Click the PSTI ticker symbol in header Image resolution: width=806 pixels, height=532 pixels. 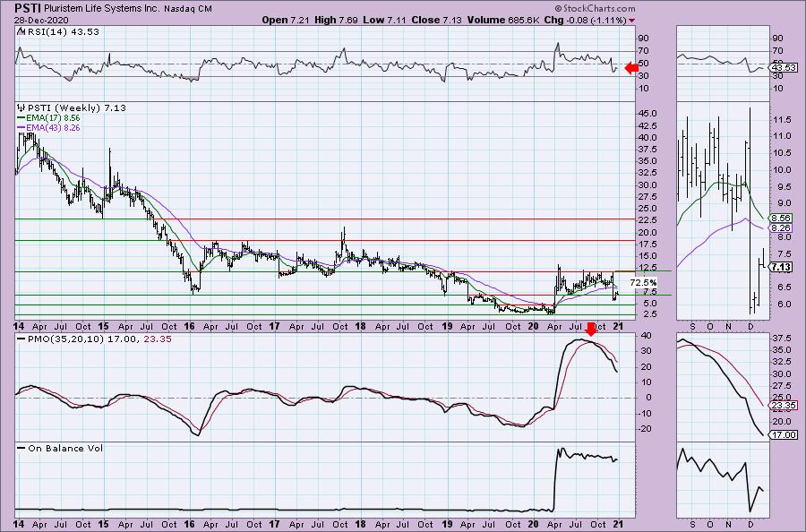click(28, 8)
